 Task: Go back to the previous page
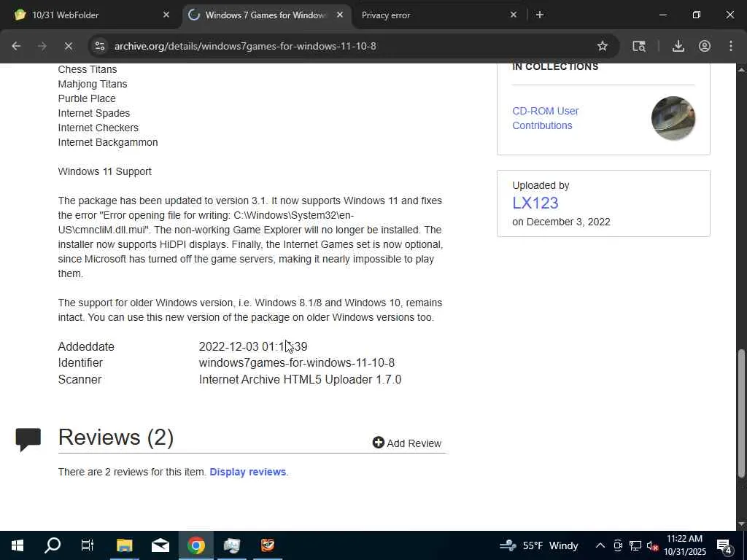[x=16, y=46]
